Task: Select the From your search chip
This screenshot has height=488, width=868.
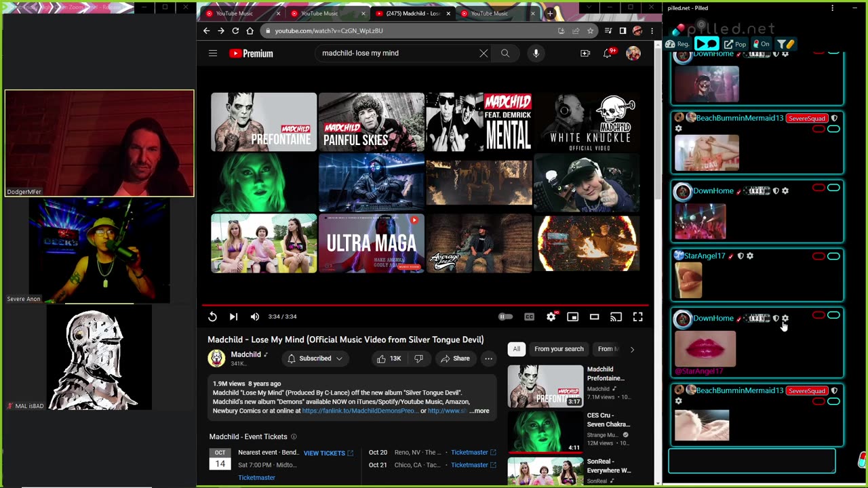Action: (x=559, y=349)
